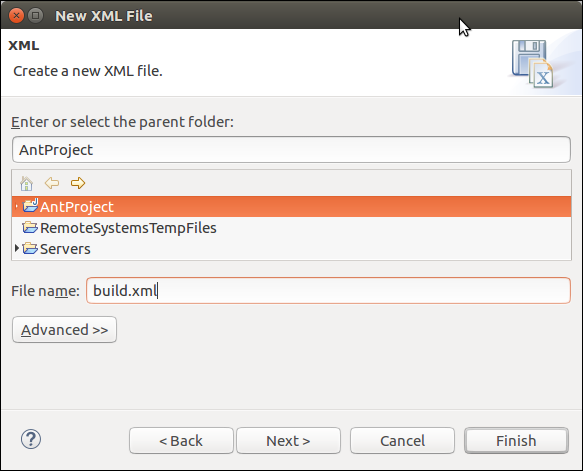Viewport: 583px width, 471px height.
Task: Expand the AntProject tree node
Action: (16, 206)
